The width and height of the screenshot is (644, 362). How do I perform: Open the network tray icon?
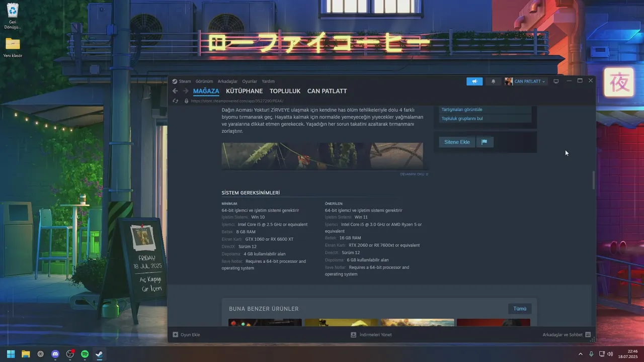(x=602, y=354)
